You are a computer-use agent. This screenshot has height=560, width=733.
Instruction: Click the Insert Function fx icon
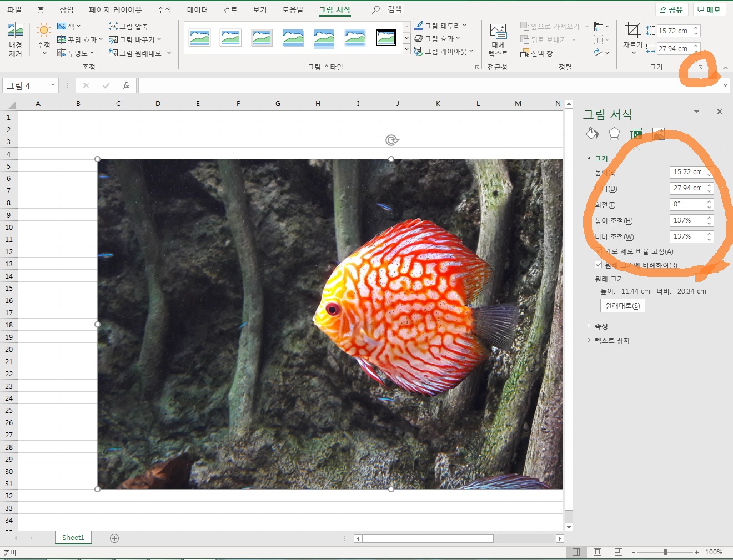tap(126, 85)
